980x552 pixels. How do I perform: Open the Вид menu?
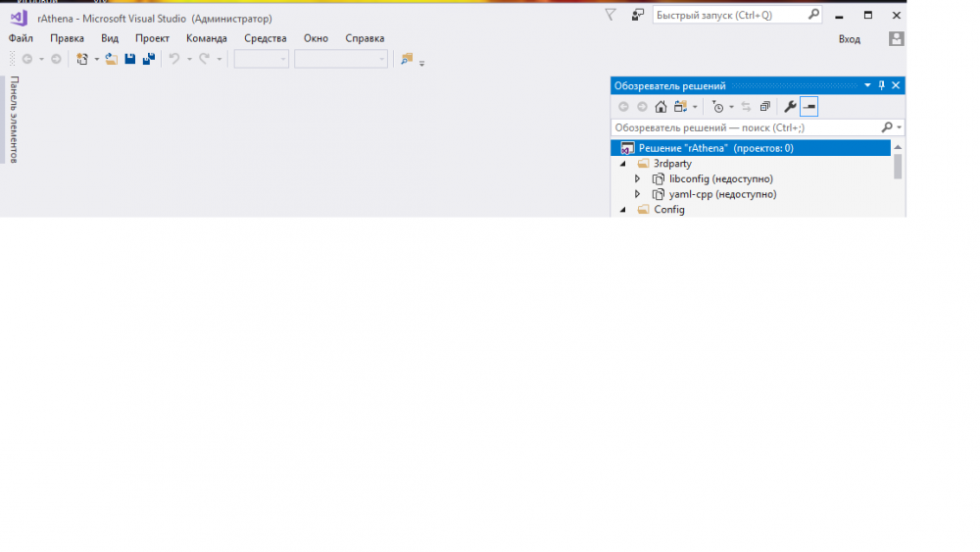[x=110, y=38]
